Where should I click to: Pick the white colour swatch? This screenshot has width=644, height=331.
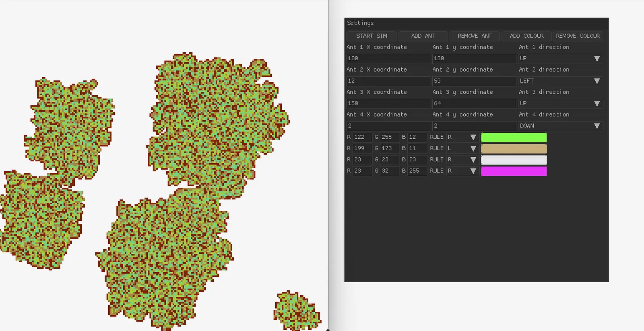[x=514, y=160]
